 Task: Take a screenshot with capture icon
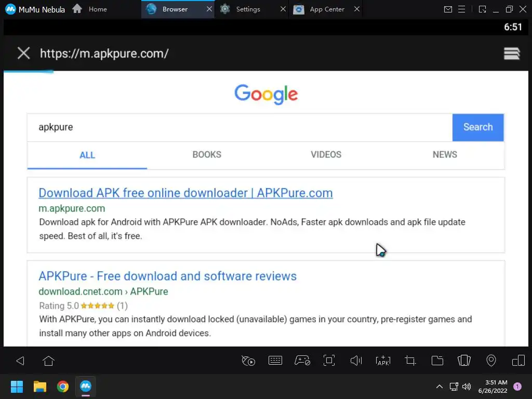click(329, 361)
